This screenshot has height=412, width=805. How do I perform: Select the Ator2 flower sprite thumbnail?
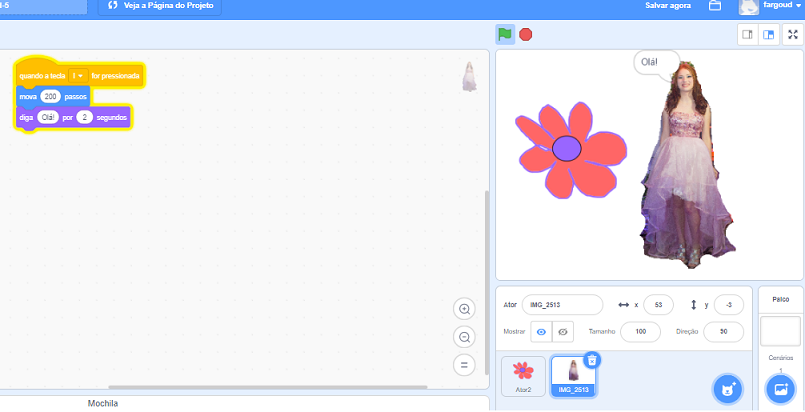click(x=523, y=376)
